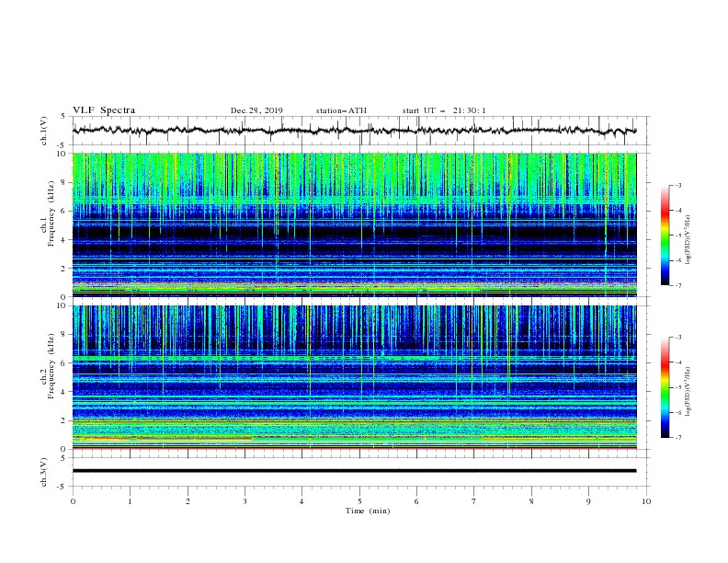Screen dimensions: 728x563
Task: Click the '6' kHz tick of ch.2 spectrogram
Action: point(64,363)
